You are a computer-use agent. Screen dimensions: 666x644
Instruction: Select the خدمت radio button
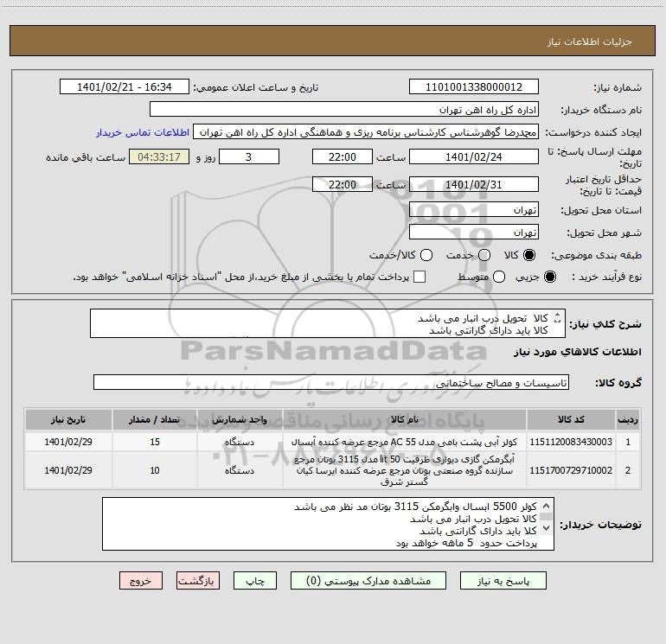(x=484, y=255)
